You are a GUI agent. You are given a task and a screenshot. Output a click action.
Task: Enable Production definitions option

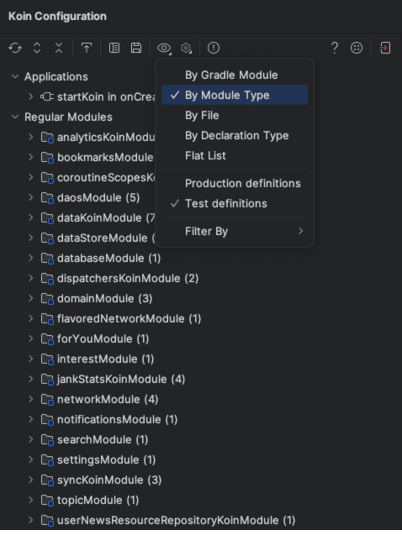(x=235, y=183)
